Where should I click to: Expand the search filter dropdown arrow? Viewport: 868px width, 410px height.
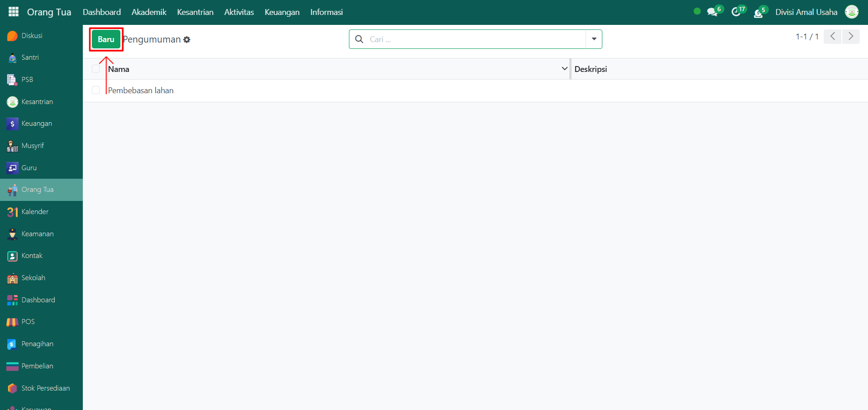pos(594,39)
